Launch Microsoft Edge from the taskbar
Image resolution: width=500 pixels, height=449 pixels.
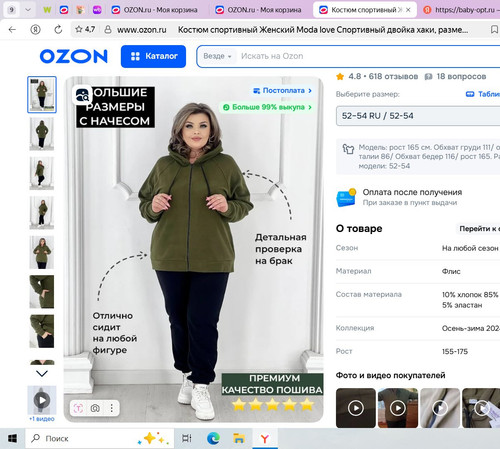click(x=213, y=438)
